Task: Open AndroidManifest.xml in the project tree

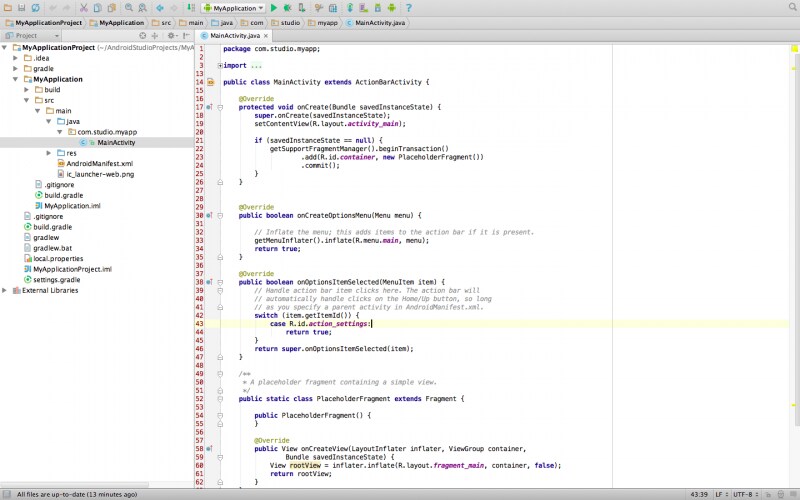Action: (98, 163)
